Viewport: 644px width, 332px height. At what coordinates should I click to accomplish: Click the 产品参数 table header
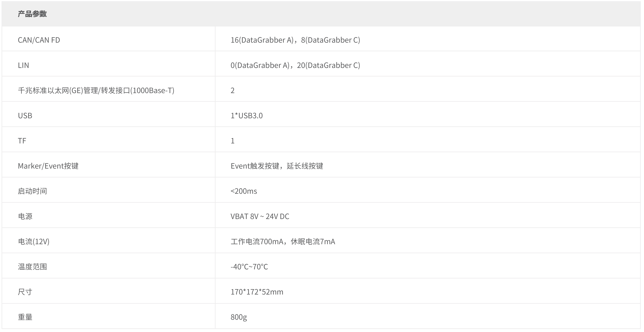[32, 14]
